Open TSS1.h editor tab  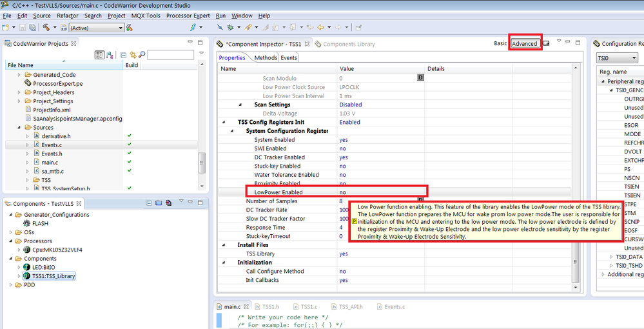coord(268,307)
